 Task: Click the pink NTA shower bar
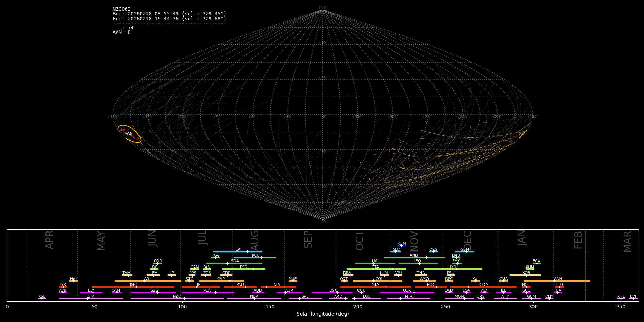409,298
